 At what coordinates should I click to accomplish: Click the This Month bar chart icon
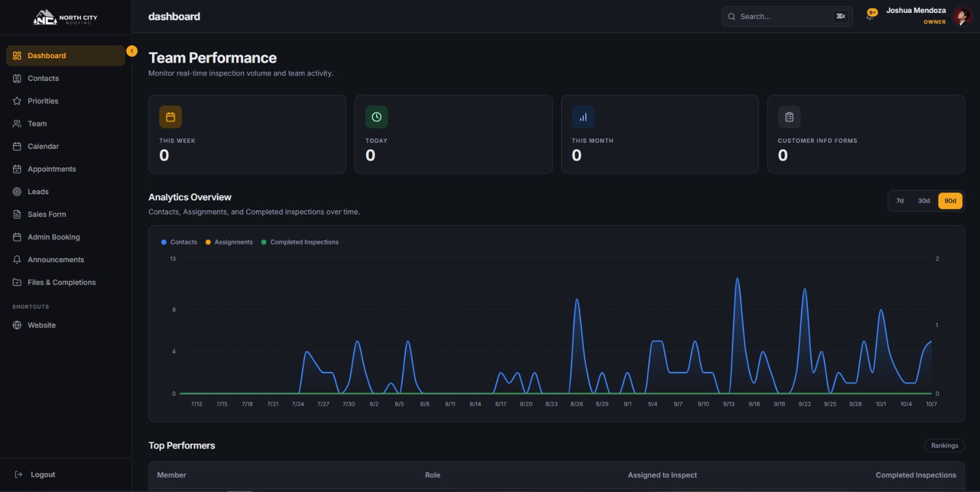click(583, 117)
